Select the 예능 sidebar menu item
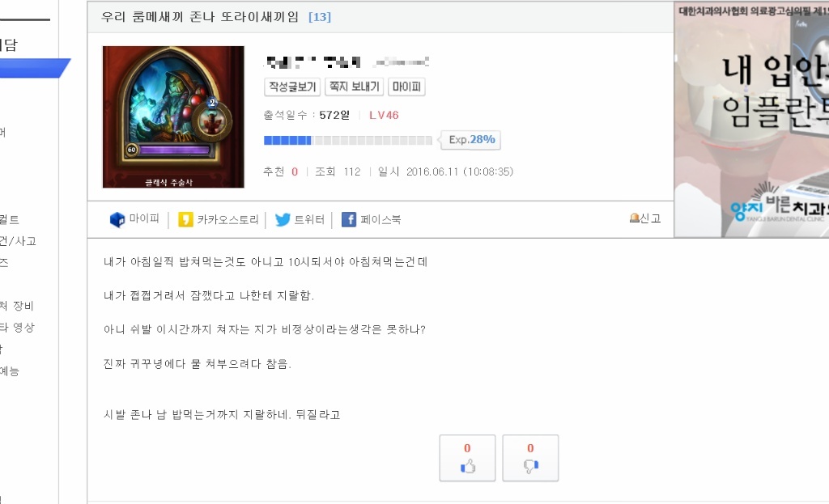Viewport: 829px width, 504px height. 10,371
